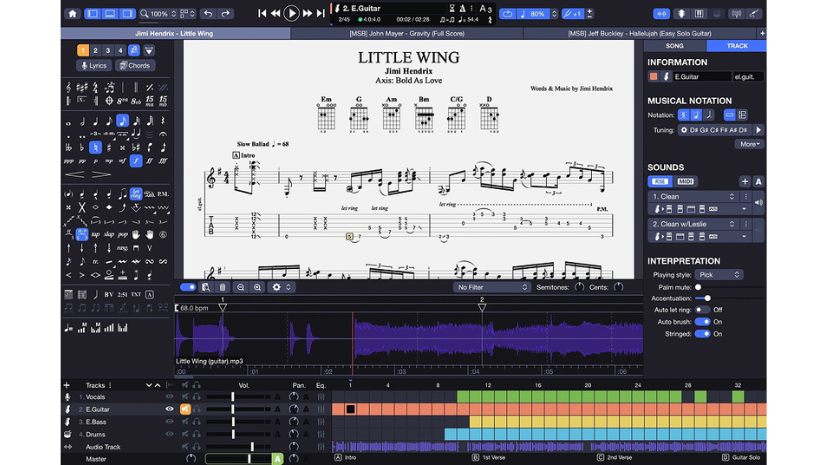Disable the Stringed toggle
The width and height of the screenshot is (827, 465).
pos(702,334)
